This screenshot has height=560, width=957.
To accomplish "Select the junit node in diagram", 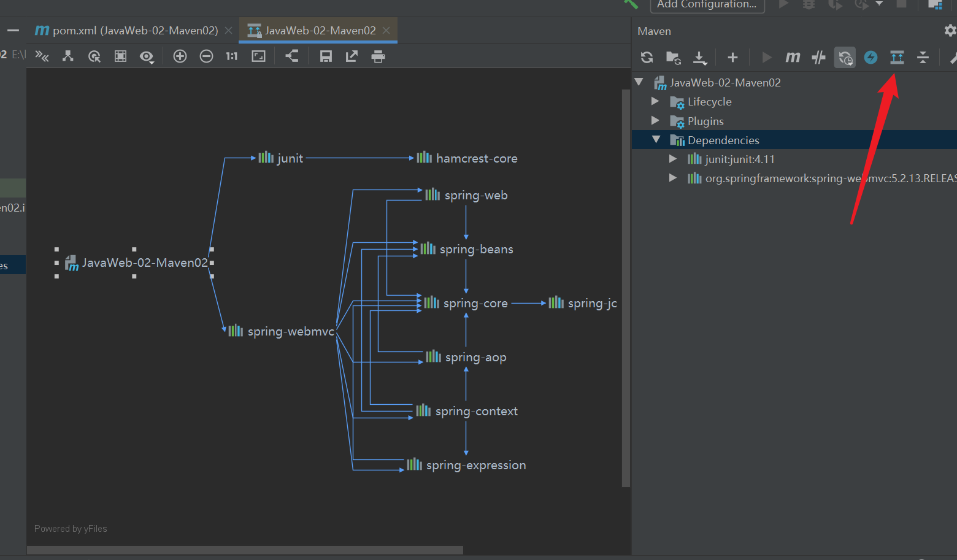I will point(281,158).
